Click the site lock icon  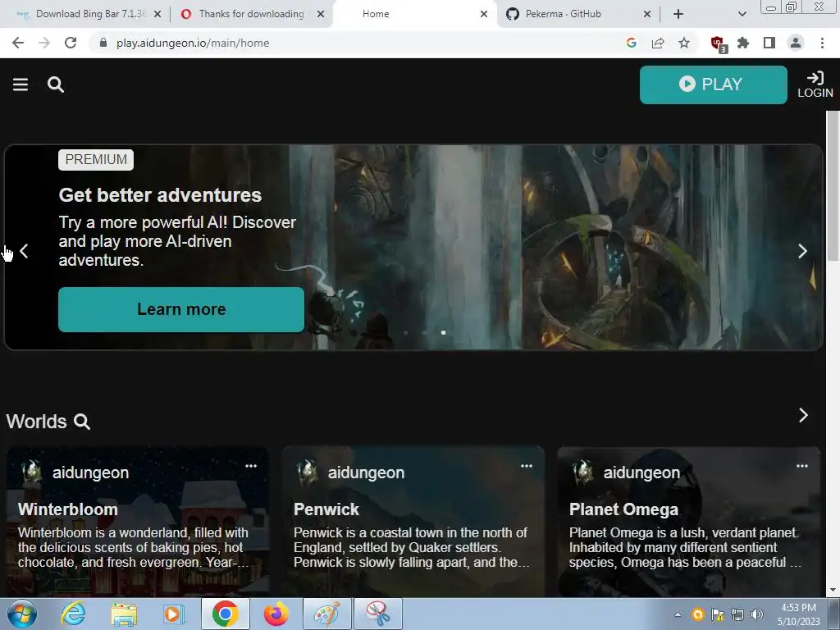point(103,43)
